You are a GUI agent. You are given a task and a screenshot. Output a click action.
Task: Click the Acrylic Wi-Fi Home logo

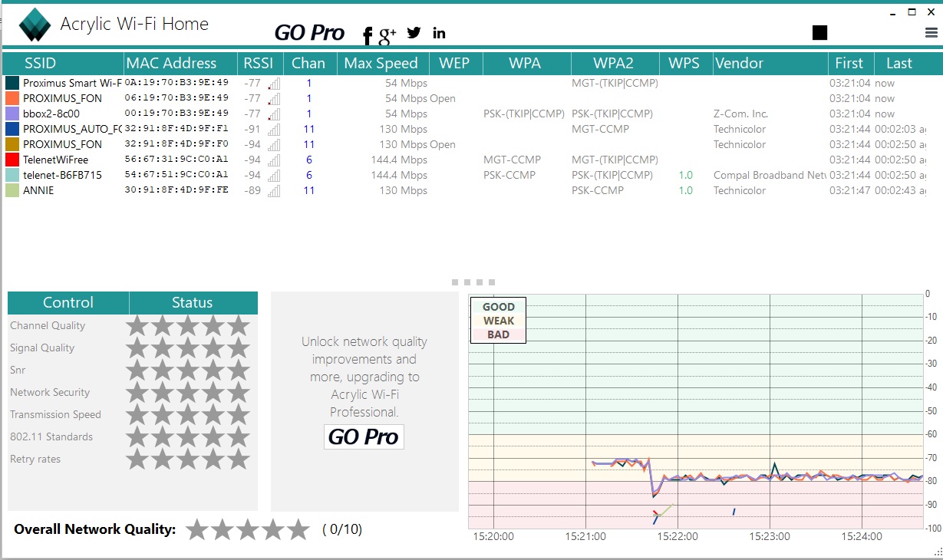click(x=35, y=25)
